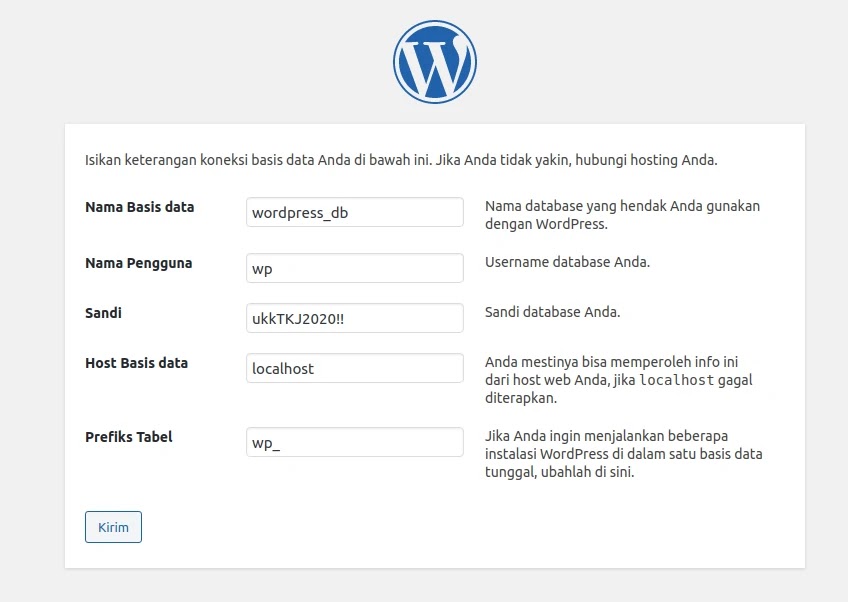Image resolution: width=848 pixels, height=602 pixels.
Task: Click the Prefiks Tabel label
Action: 128,437
